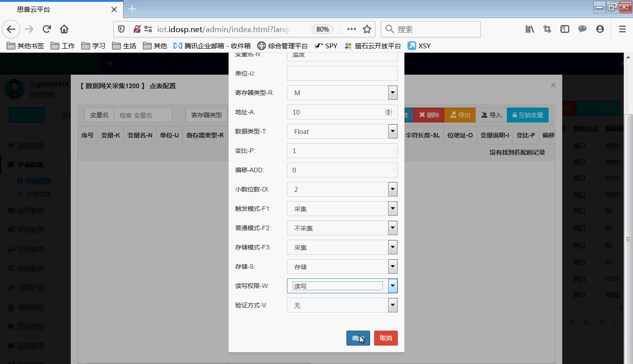Open the 验证方式-V dropdown

(x=393, y=305)
